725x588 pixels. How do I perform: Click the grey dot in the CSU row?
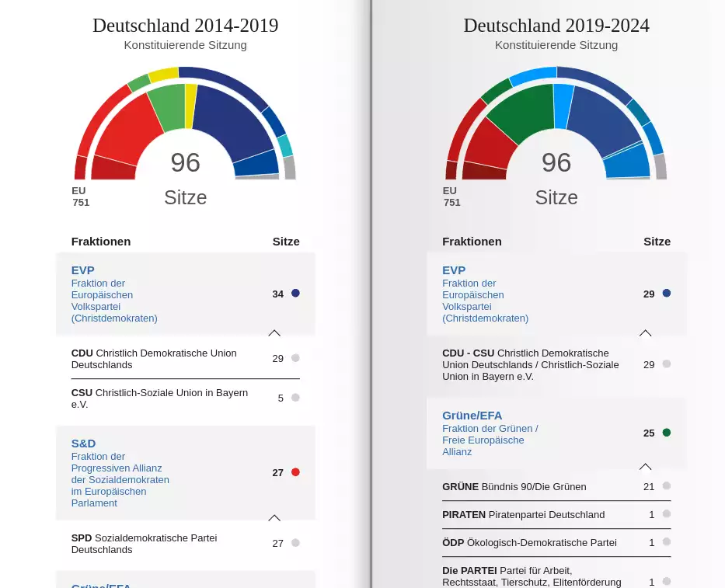click(x=295, y=398)
